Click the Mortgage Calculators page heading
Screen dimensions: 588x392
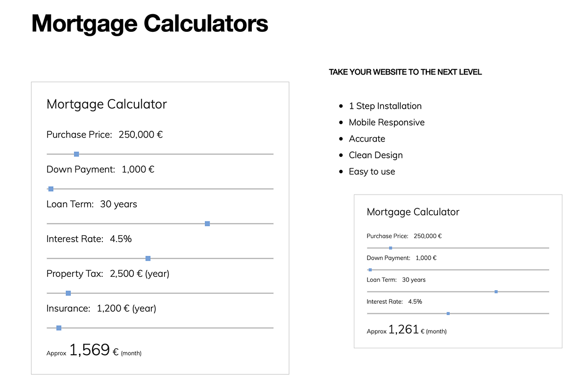tap(149, 23)
